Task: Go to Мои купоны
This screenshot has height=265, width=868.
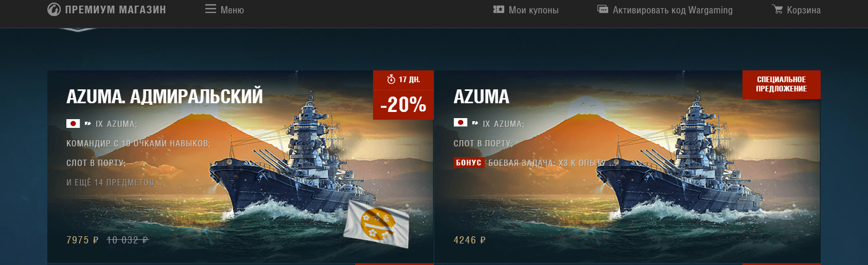Action: [x=534, y=10]
